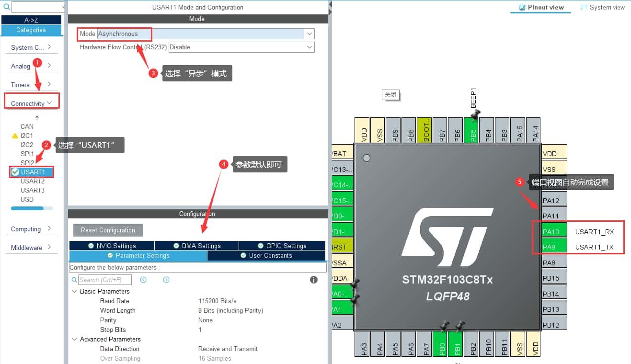Screen dimensions: 631x364
Task: Click the parameter search input field
Action: [x=104, y=280]
